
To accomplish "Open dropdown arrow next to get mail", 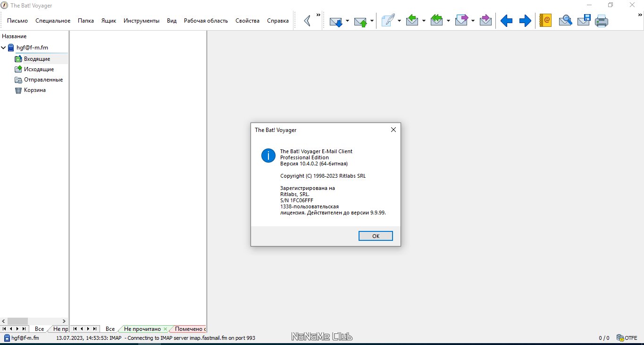I will 347,21.
